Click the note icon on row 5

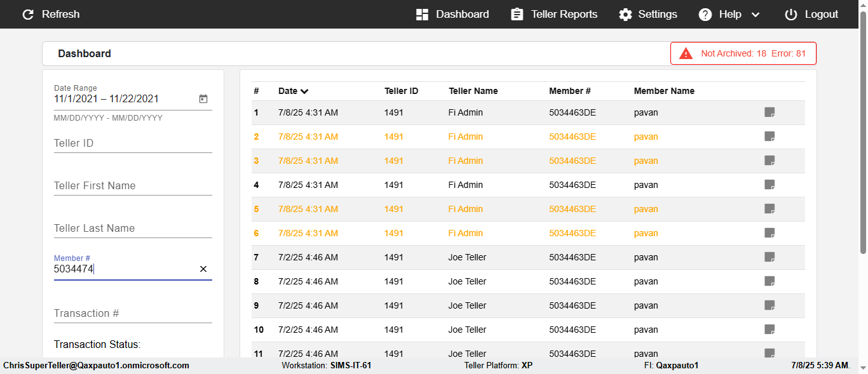pyautogui.click(x=770, y=209)
